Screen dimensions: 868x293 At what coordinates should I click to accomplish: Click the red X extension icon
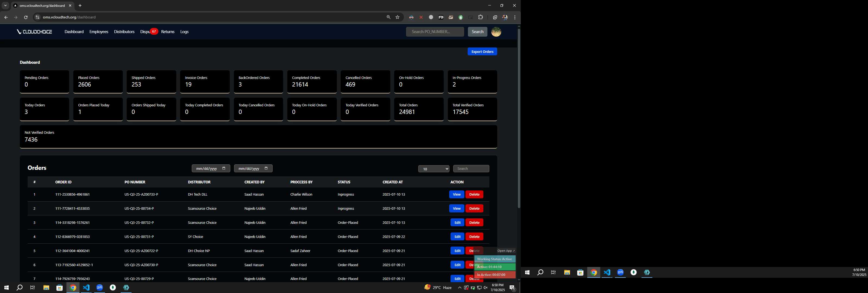point(421,17)
